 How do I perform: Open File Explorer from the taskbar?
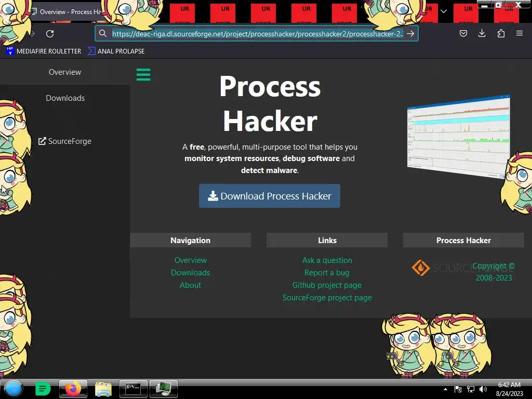(103, 389)
